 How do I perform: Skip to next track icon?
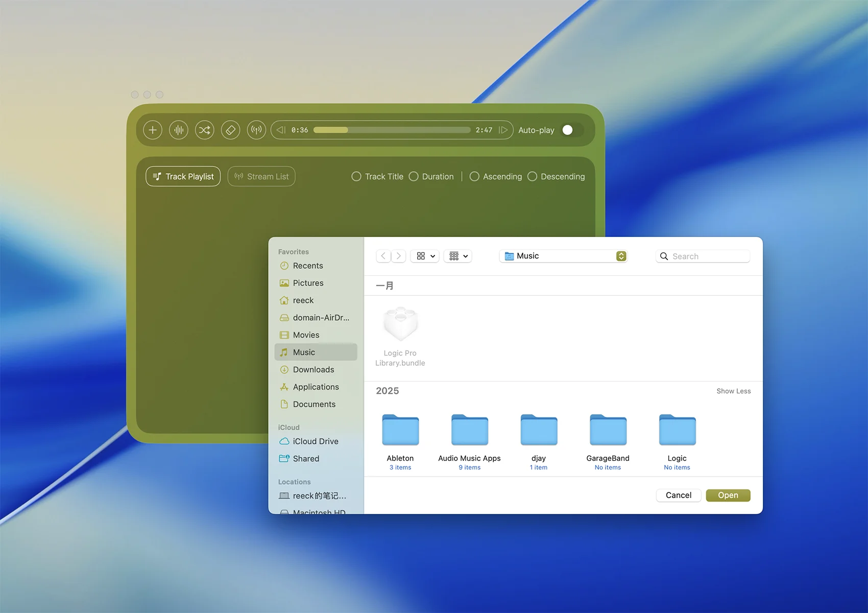tap(503, 130)
